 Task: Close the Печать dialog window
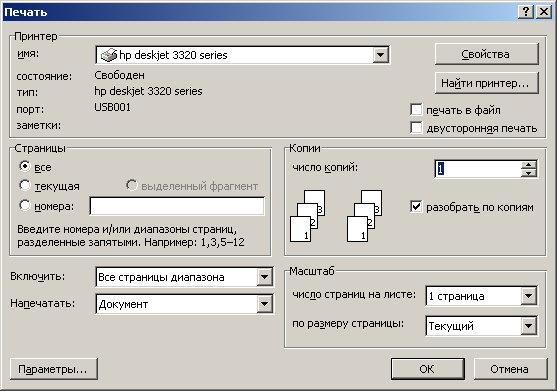click(544, 12)
